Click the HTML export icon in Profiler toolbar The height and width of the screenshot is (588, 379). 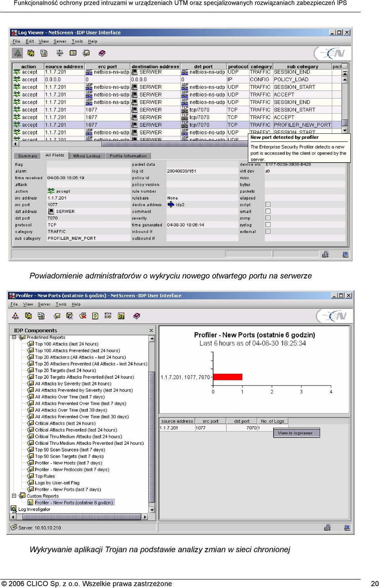pos(108,315)
